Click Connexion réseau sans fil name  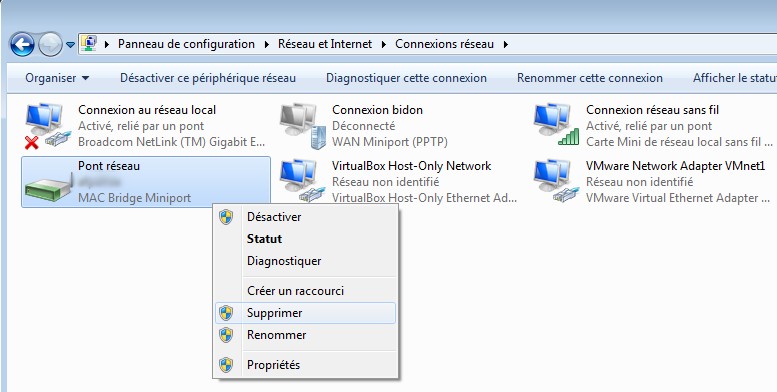[652, 110]
